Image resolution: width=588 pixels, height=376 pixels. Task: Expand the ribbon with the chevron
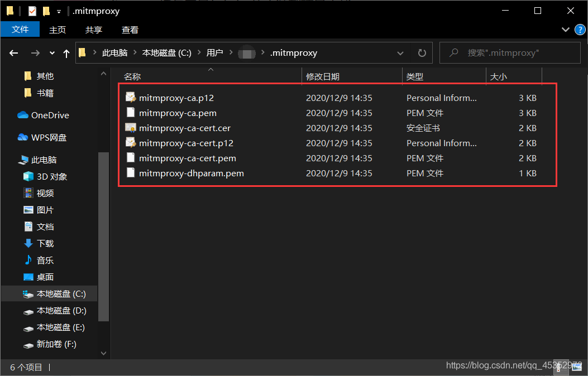566,30
